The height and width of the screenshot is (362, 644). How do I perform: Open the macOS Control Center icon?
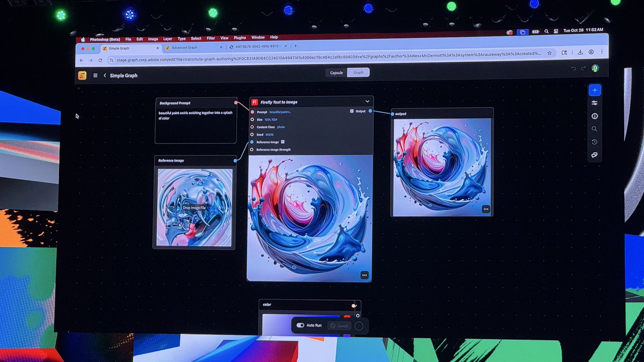click(x=556, y=32)
